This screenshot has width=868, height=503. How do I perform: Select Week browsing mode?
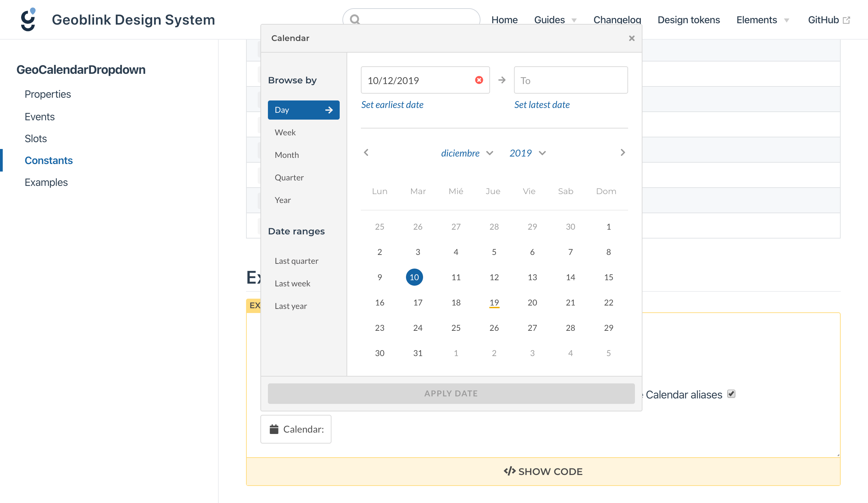click(x=285, y=132)
